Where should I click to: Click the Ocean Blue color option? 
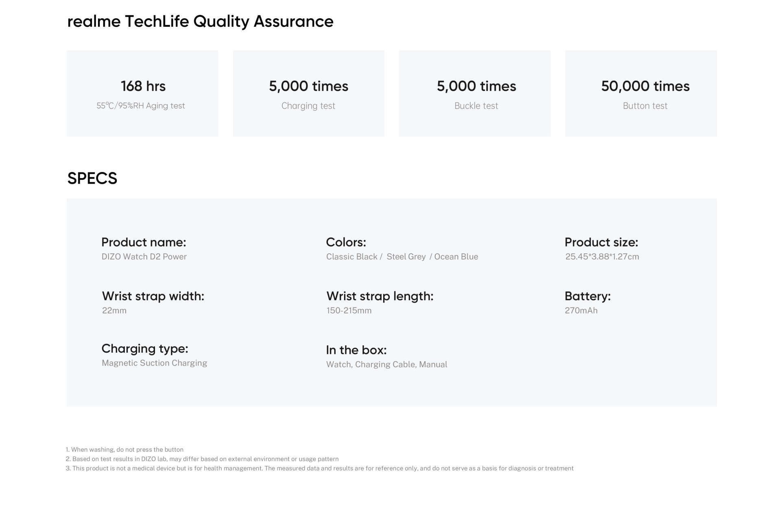[x=456, y=257]
